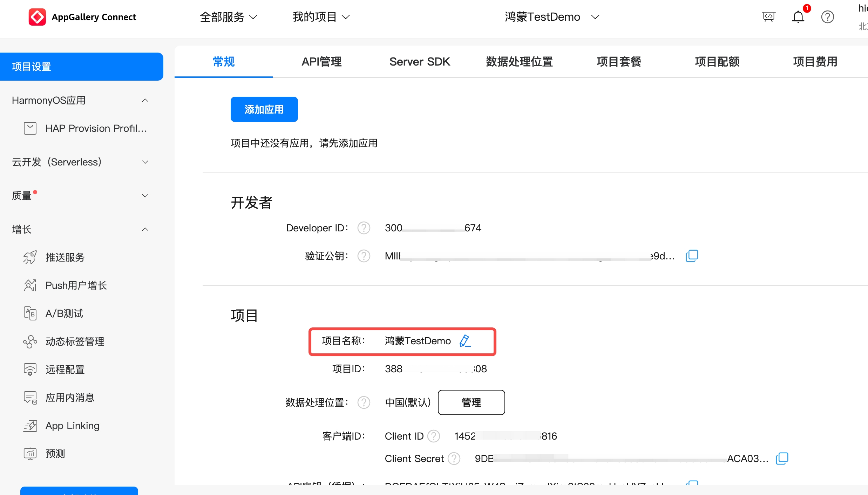Open the 我的项目 dropdown

tap(321, 17)
